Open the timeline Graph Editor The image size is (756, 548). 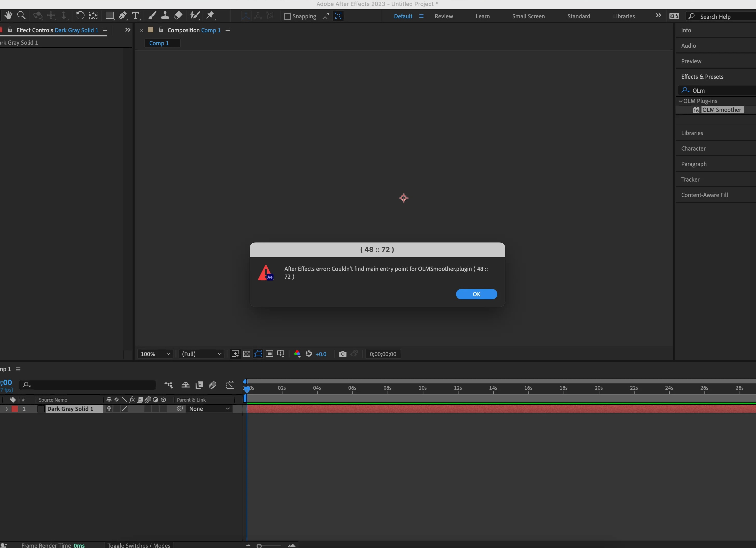coord(230,385)
